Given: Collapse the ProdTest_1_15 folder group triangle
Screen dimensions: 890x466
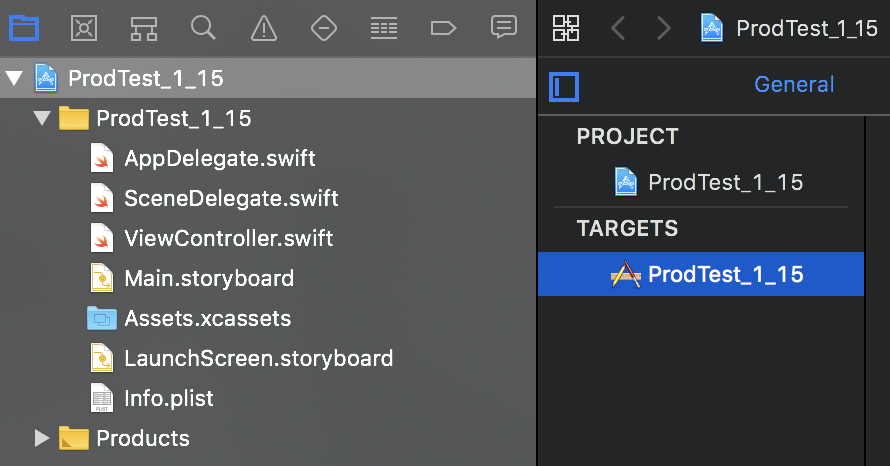Looking at the screenshot, I should coord(42,118).
